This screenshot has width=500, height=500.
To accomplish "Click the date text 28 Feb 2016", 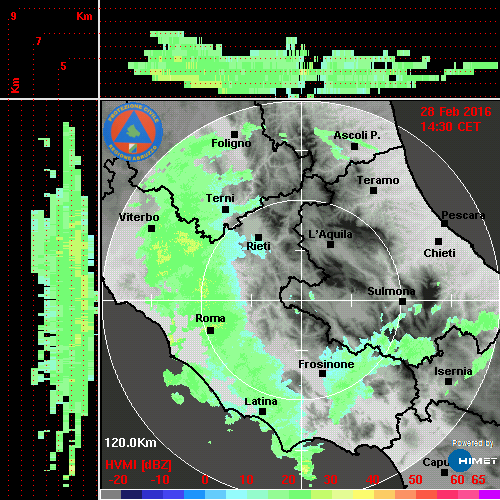I will click(x=456, y=112).
